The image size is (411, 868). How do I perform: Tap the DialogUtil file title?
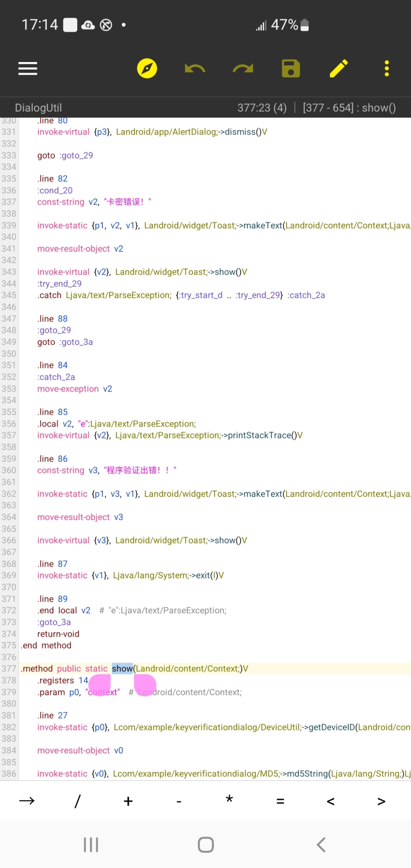38,108
